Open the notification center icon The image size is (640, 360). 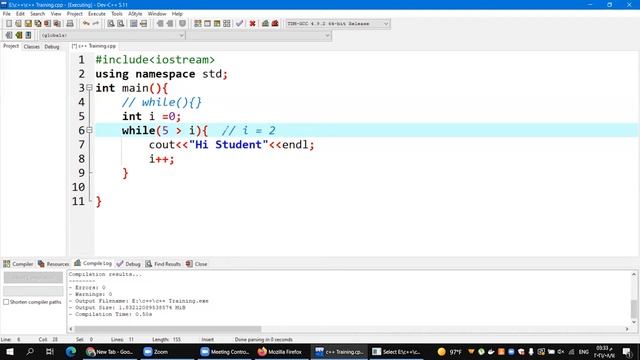click(627, 352)
